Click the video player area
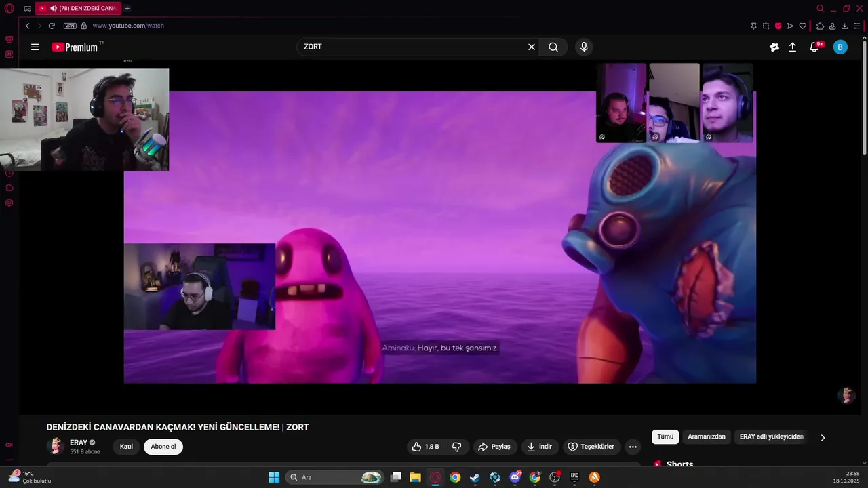Screen dimensions: 868x488 click(x=439, y=237)
